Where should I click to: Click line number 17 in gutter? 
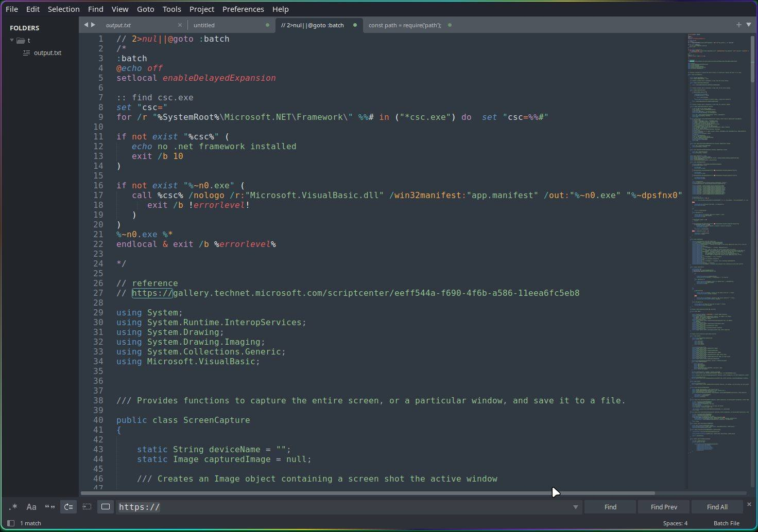tap(98, 195)
